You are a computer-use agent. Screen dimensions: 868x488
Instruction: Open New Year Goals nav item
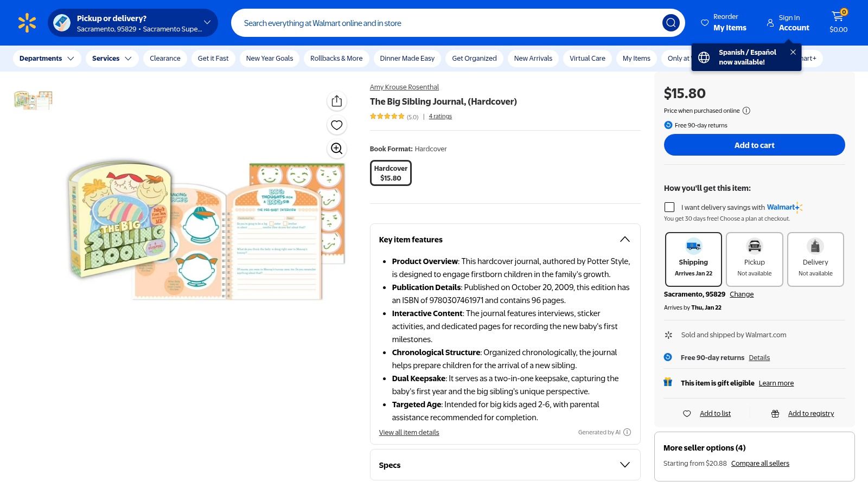click(270, 58)
